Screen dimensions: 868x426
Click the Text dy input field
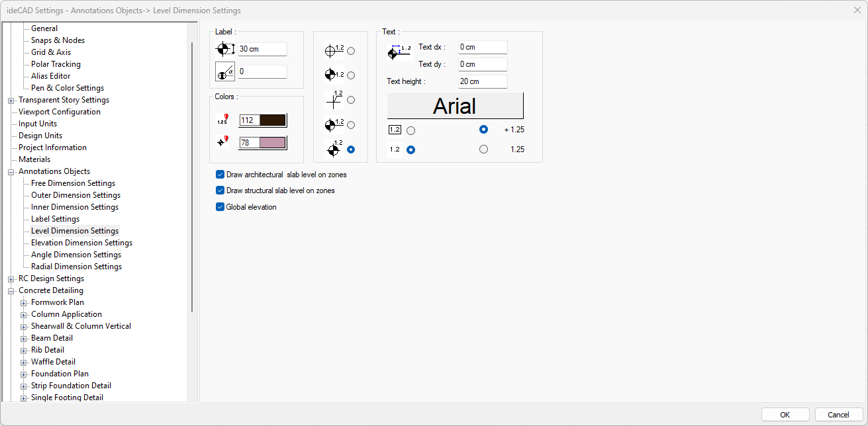click(x=483, y=64)
